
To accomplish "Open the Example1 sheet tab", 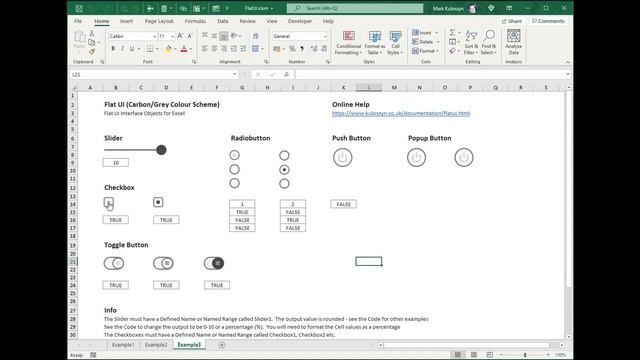I will click(x=123, y=345).
